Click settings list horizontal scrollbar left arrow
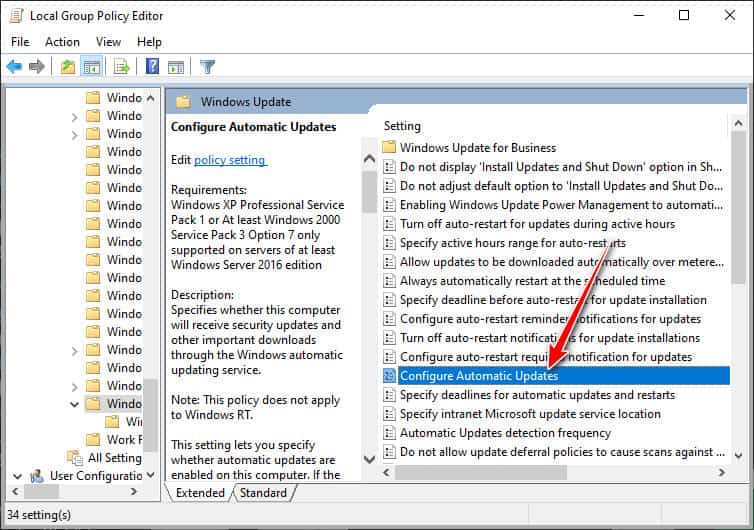This screenshot has height=530, width=754. tap(386, 472)
